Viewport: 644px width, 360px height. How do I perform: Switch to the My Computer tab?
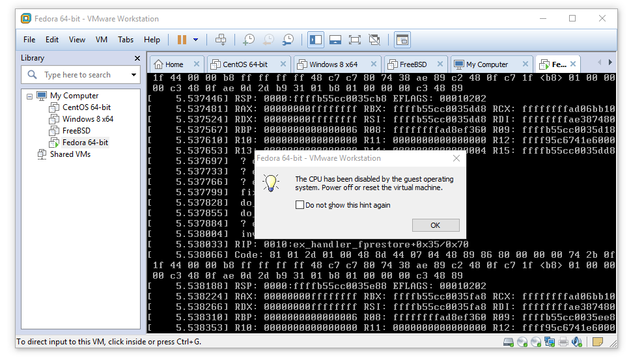(487, 64)
